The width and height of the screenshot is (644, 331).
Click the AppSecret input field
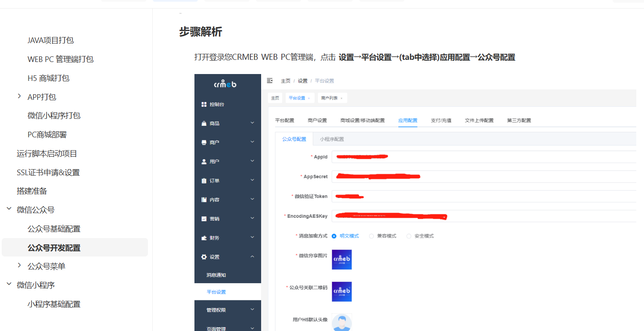point(484,176)
